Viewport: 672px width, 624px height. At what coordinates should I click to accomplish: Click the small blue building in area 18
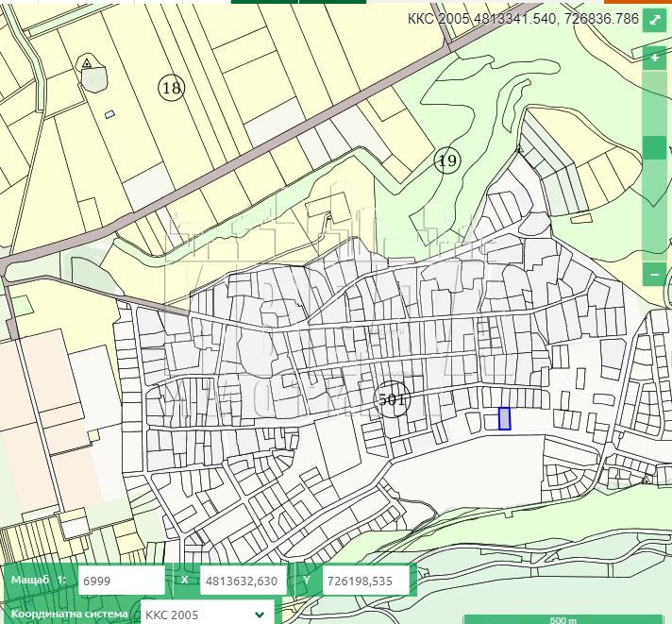[110, 114]
